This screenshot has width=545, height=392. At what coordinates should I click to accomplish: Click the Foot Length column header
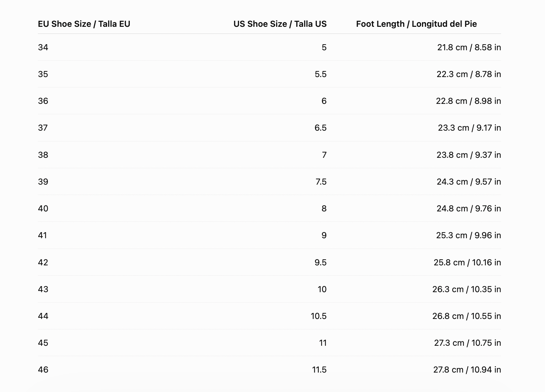416,24
